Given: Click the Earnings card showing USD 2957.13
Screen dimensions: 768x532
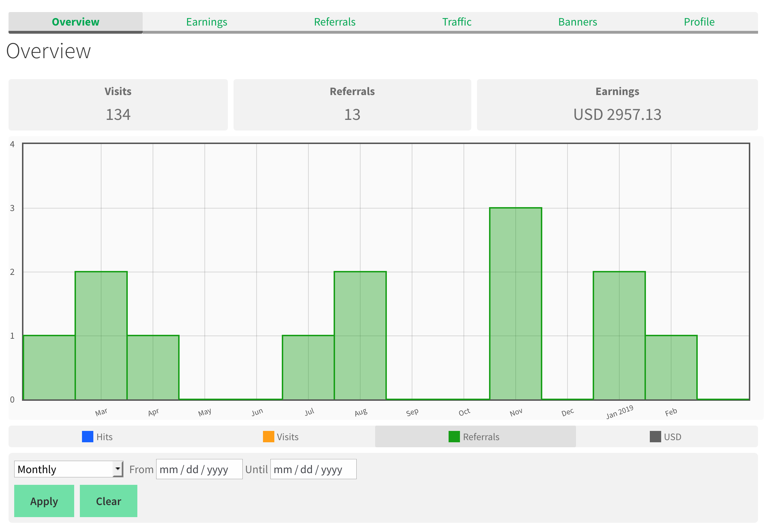Looking at the screenshot, I should pyautogui.click(x=617, y=105).
